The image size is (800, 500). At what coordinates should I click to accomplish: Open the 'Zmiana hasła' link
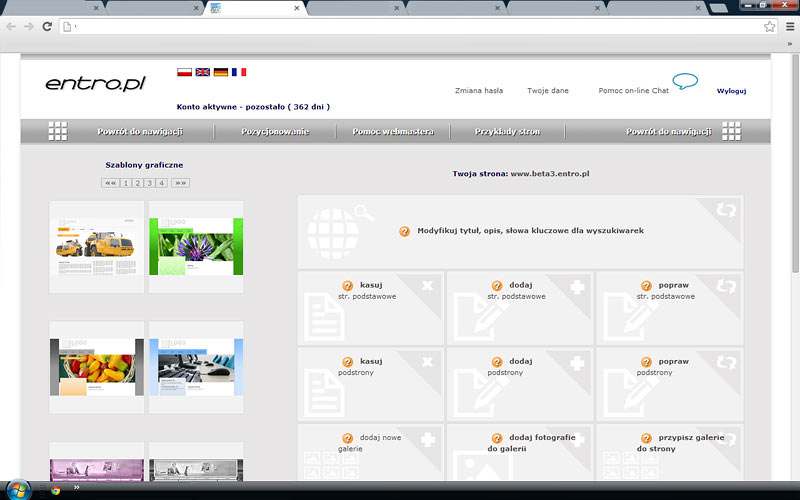point(479,91)
